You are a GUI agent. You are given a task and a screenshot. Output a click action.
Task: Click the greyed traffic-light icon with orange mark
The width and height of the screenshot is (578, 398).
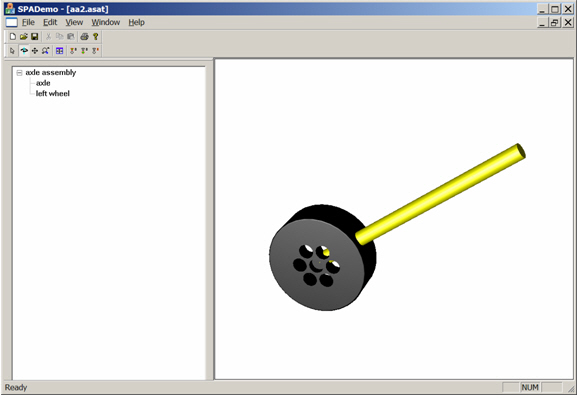[x=95, y=51]
